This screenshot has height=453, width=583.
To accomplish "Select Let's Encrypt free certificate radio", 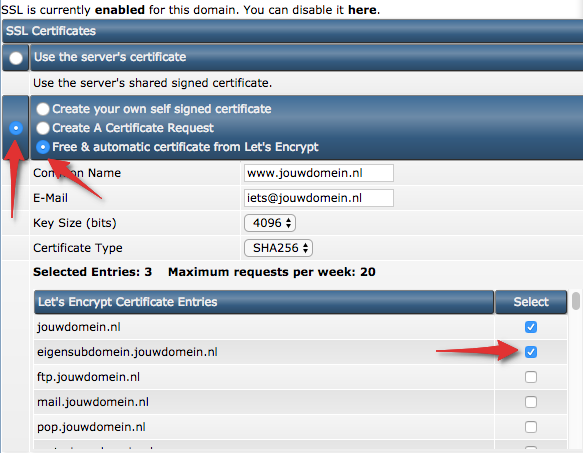I will [43, 147].
